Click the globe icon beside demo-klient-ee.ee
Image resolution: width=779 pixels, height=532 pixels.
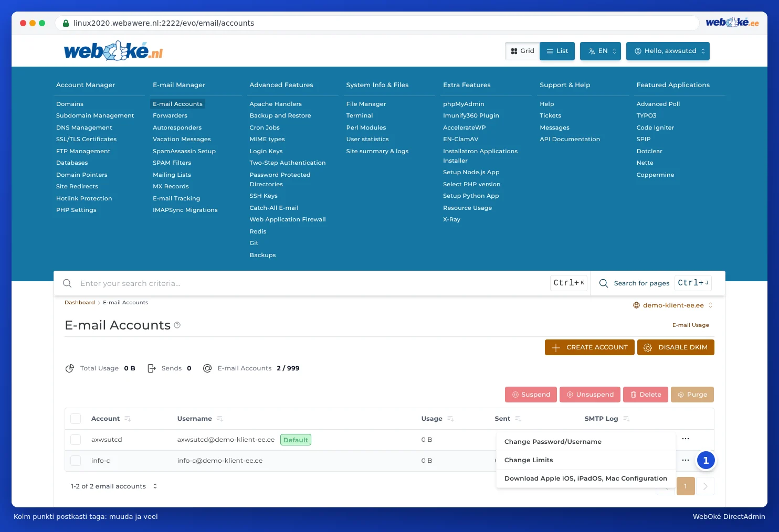pos(637,305)
